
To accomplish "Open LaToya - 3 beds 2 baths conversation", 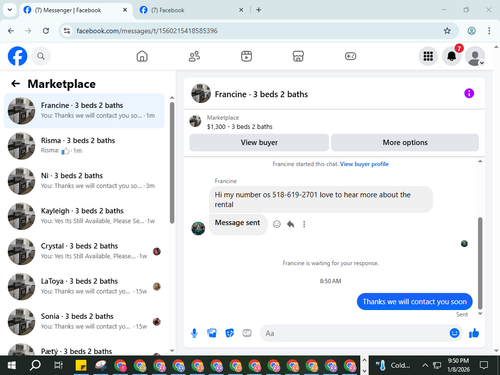I will click(84, 286).
